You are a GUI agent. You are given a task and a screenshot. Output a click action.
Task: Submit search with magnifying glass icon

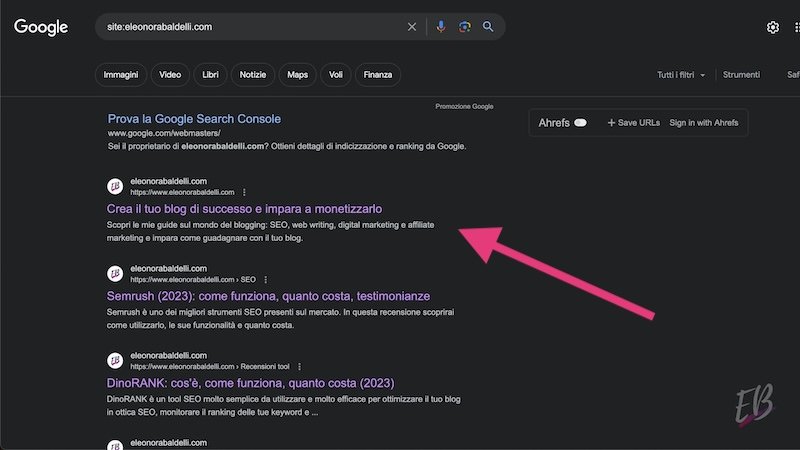click(x=488, y=27)
